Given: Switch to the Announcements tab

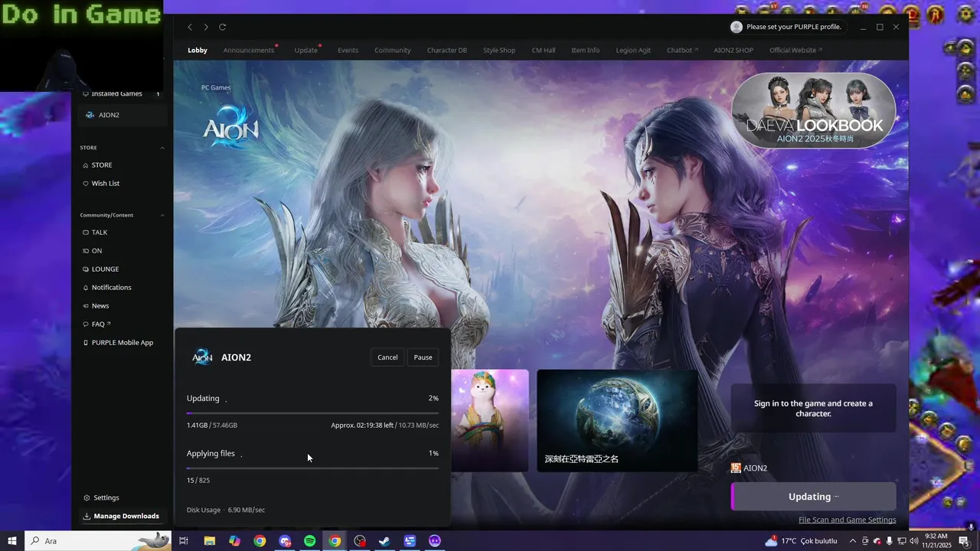Looking at the screenshot, I should (249, 51).
